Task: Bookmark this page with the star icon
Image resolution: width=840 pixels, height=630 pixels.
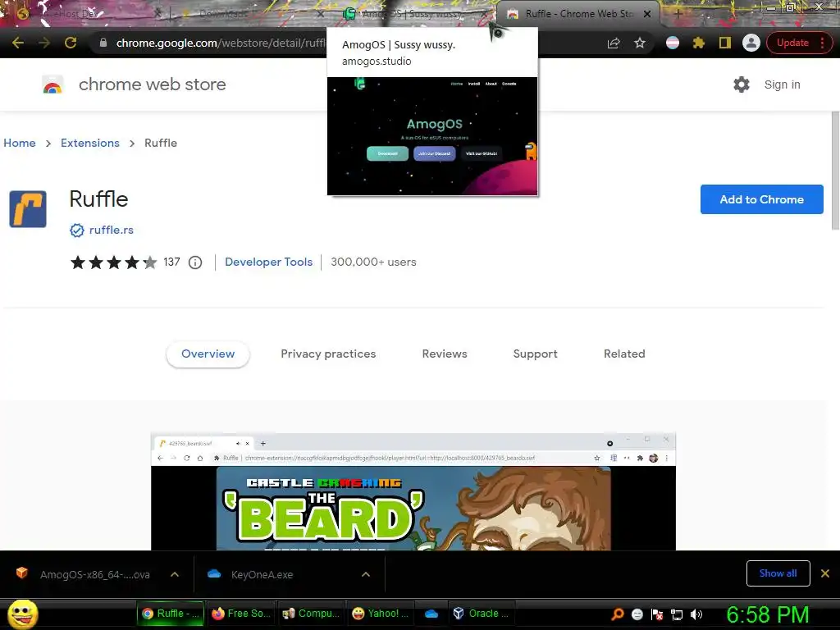Action: (640, 43)
